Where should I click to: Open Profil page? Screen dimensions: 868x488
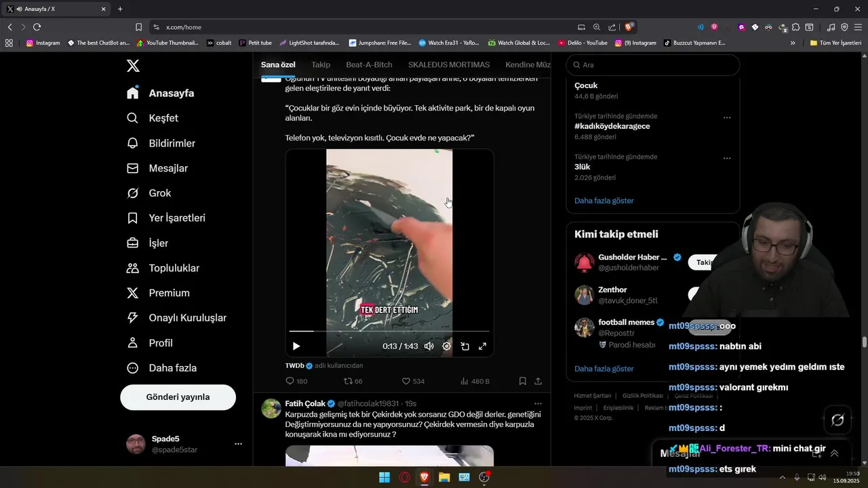tap(150, 343)
